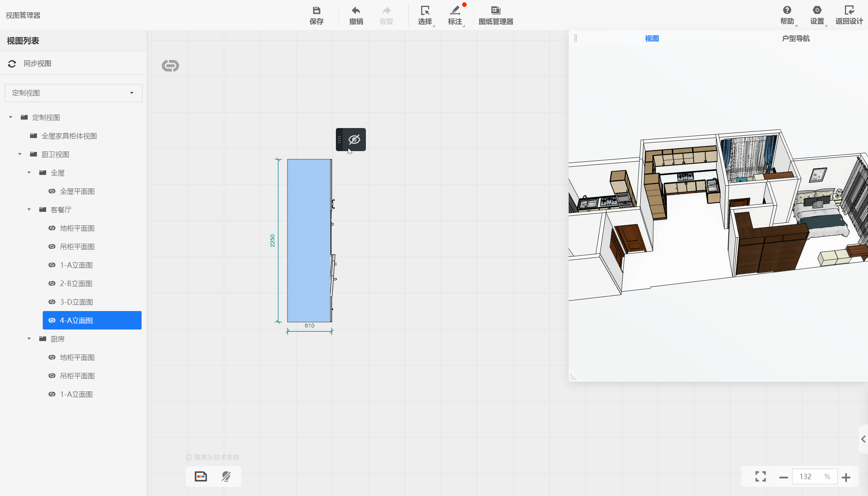
Task: Select the 选择 selection tool
Action: [425, 15]
